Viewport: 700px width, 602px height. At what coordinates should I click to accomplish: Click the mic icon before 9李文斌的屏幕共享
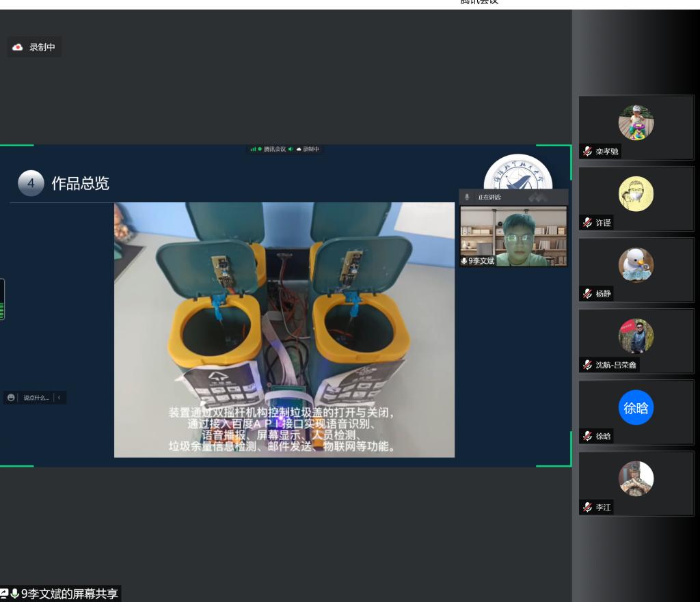click(15, 594)
